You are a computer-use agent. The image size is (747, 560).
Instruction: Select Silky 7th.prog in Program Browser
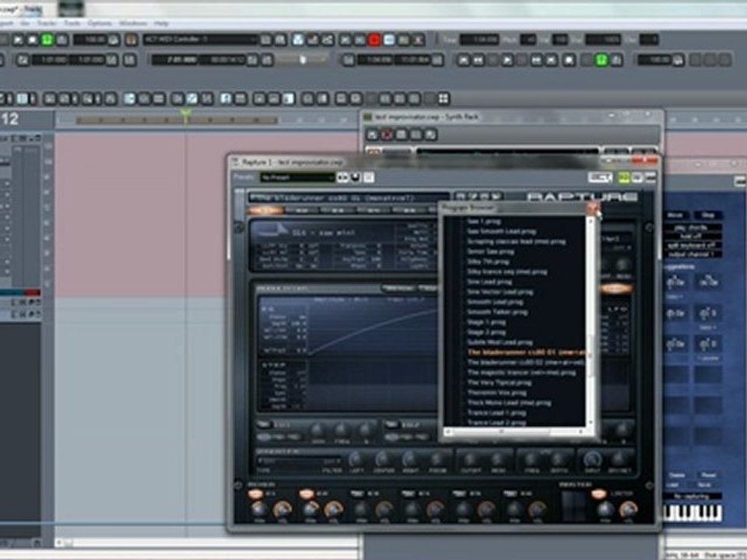click(x=488, y=261)
